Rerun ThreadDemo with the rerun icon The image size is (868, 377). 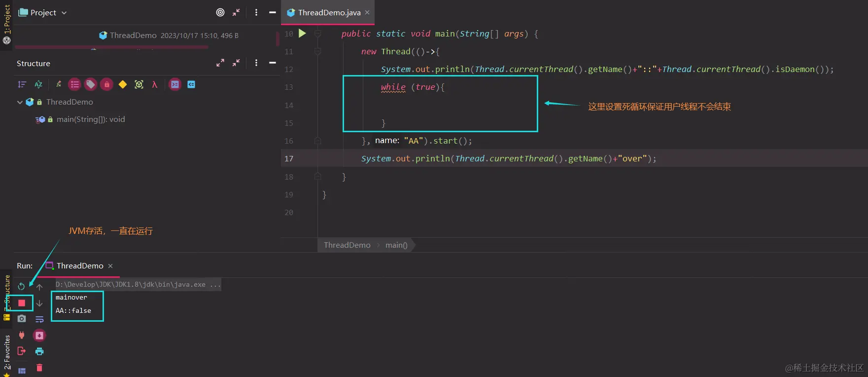(21, 286)
